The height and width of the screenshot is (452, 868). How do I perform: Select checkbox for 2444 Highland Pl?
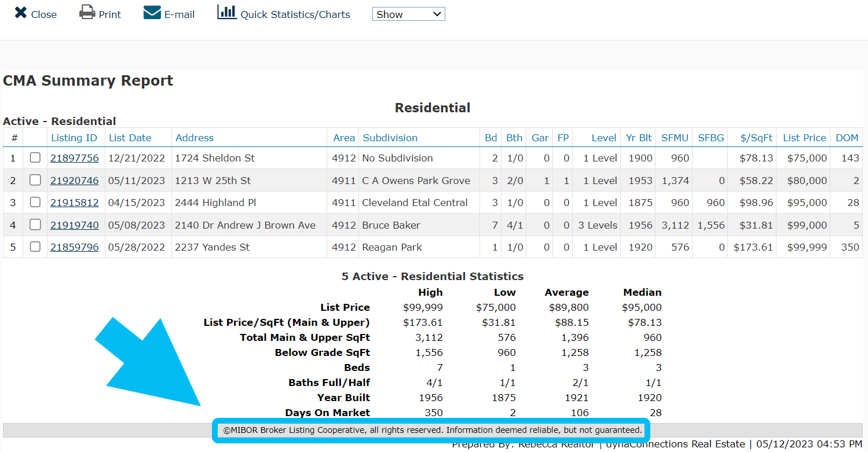pyautogui.click(x=35, y=202)
